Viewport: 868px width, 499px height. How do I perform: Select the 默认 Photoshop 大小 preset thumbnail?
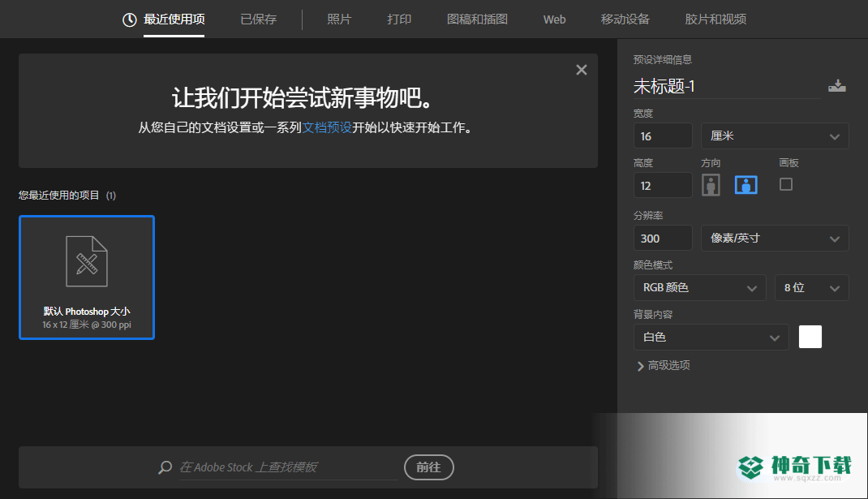(x=87, y=277)
